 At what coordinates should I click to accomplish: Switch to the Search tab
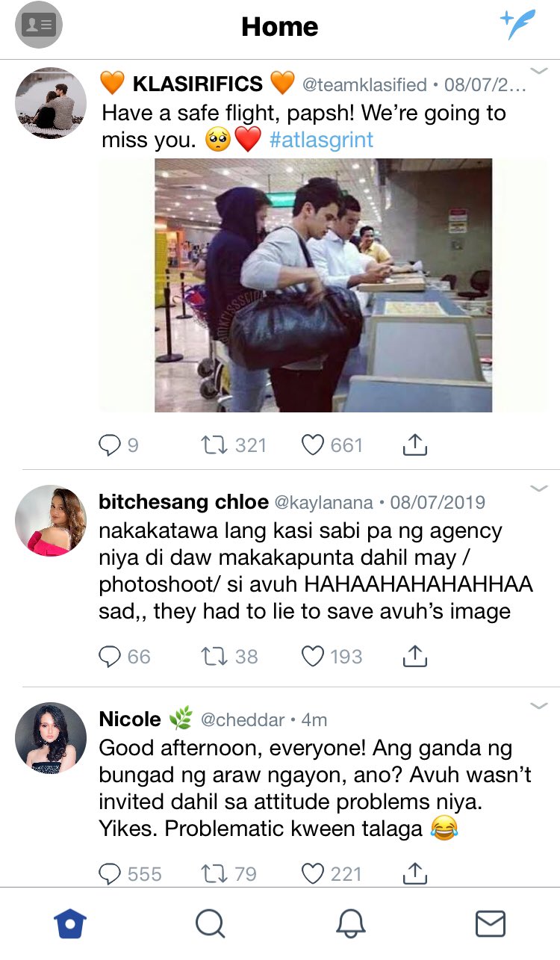point(211,924)
